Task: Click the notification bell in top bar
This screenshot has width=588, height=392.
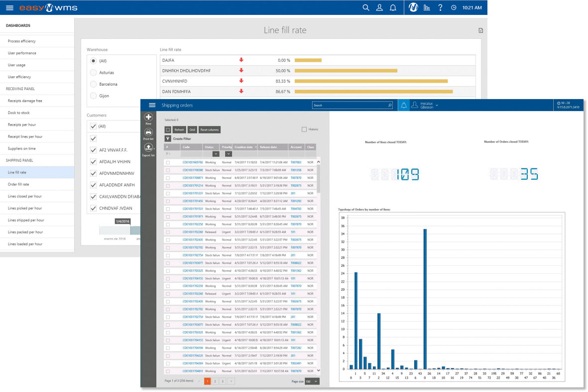Action: tap(393, 8)
